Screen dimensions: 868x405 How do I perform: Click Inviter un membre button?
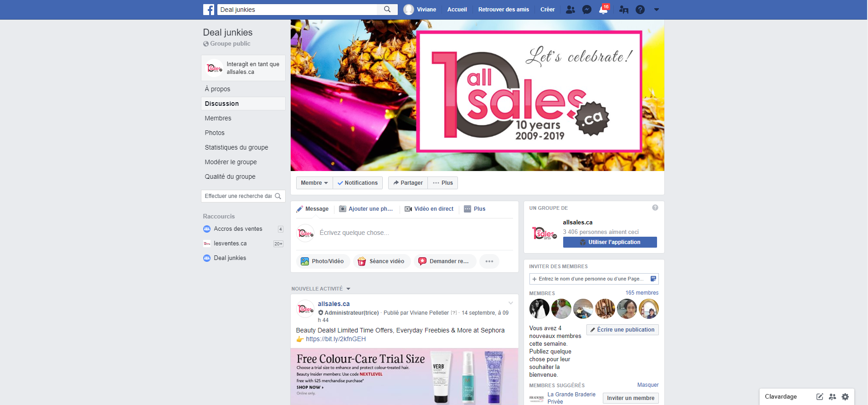(x=631, y=398)
